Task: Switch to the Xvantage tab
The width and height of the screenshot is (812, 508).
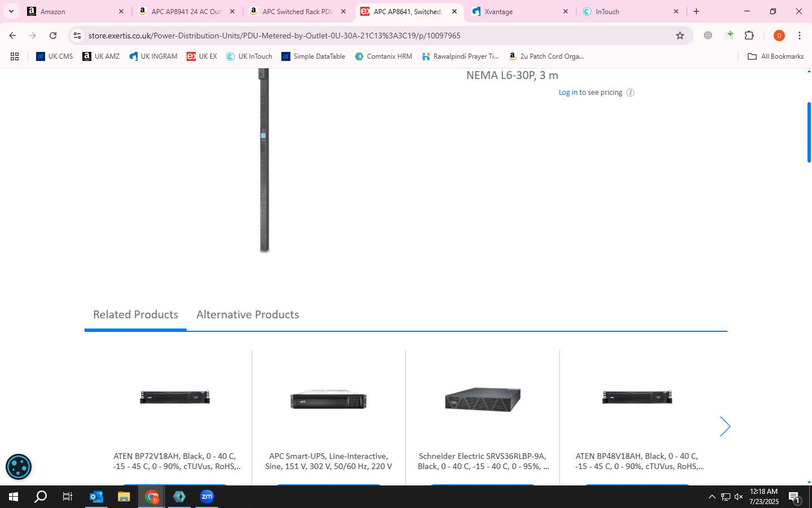Action: (x=520, y=11)
